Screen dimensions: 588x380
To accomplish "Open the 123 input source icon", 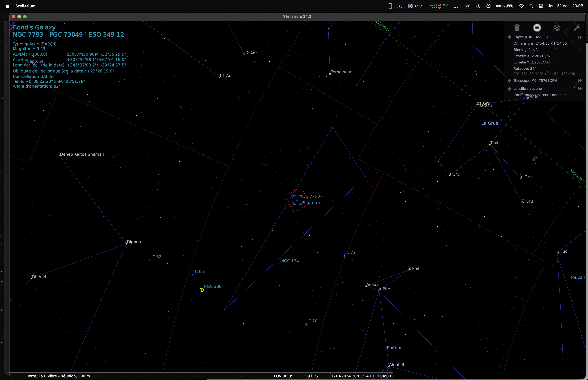I will coord(467,6).
